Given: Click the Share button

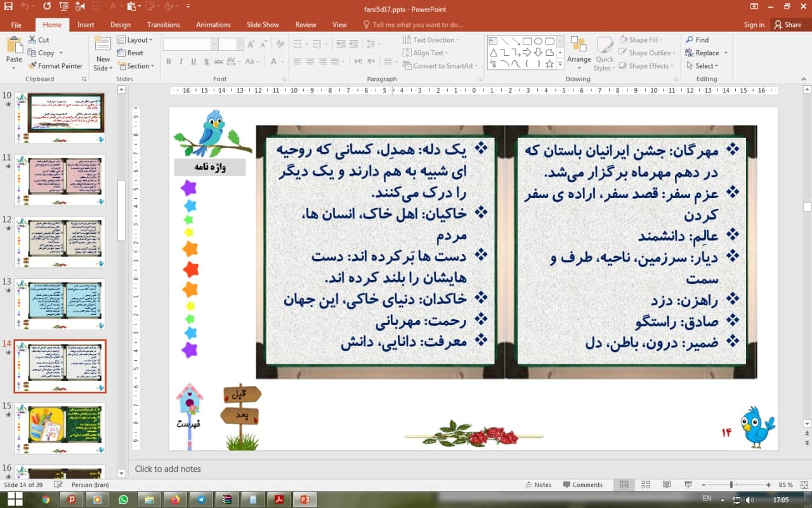Looking at the screenshot, I should [x=787, y=25].
